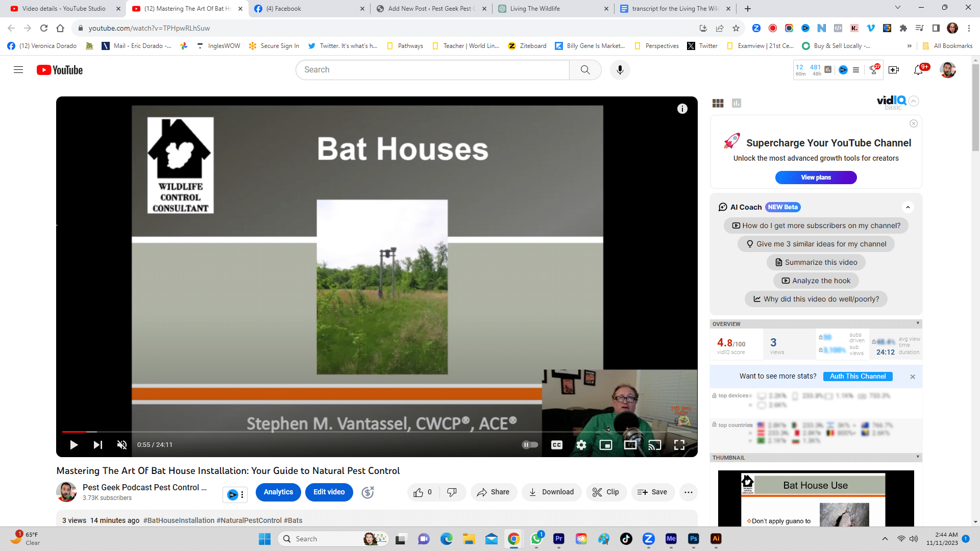Like the bat house video
This screenshot has height=551, width=980.
tap(420, 492)
